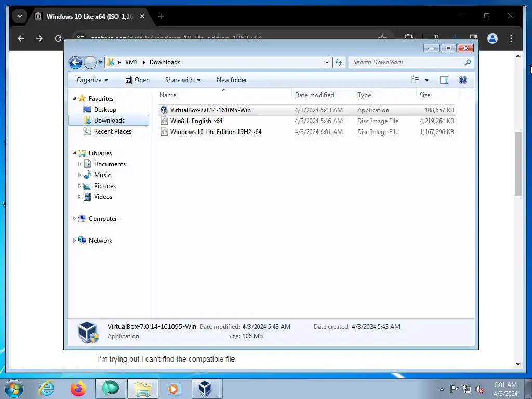Open Windows Media Player taskbar icon
Screen dimensions: 532x399
point(175,389)
